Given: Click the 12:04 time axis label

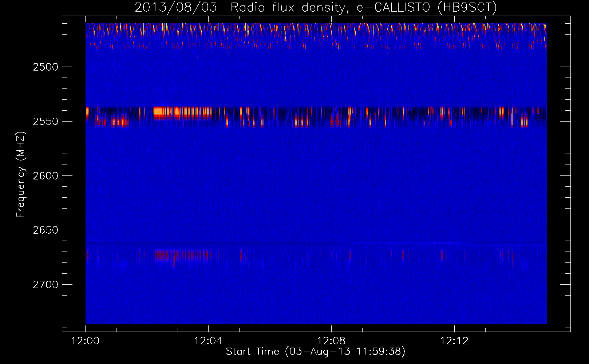Looking at the screenshot, I should coord(208,341).
